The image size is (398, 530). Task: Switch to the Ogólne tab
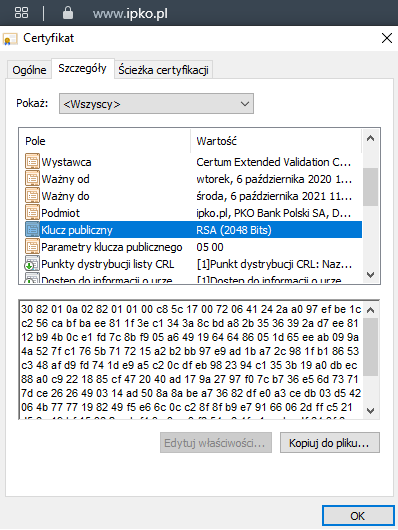[x=29, y=70]
